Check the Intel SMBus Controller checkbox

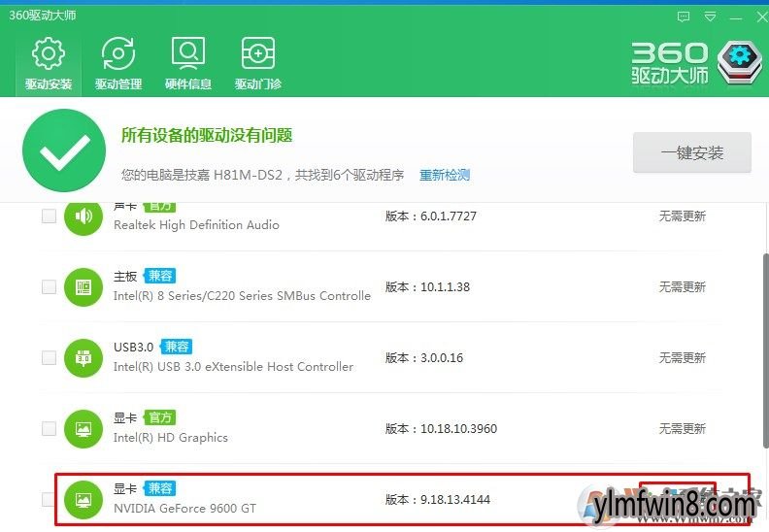click(x=50, y=286)
